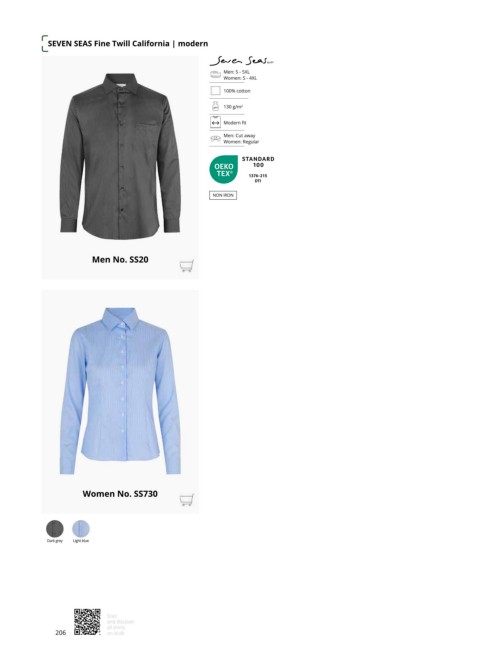
Task: Click the page number 206
Action: coord(60,632)
